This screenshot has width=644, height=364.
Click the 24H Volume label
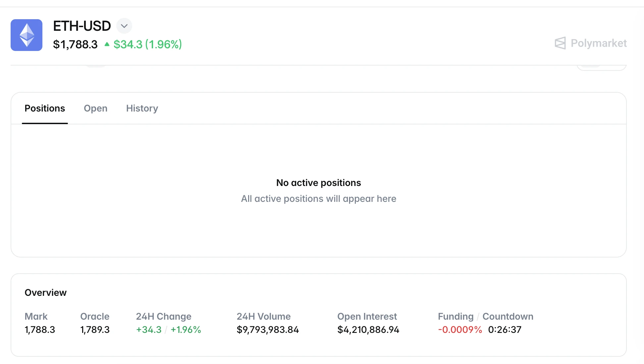click(x=264, y=316)
